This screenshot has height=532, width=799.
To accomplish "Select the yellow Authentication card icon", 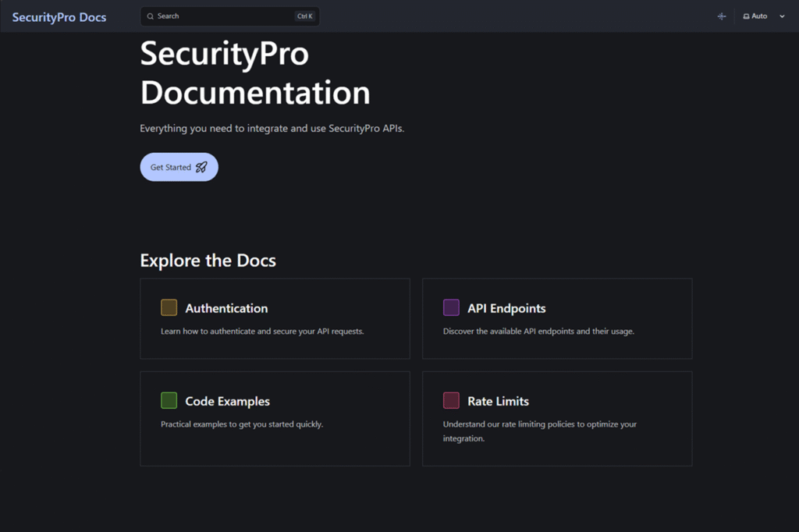I will click(x=169, y=307).
